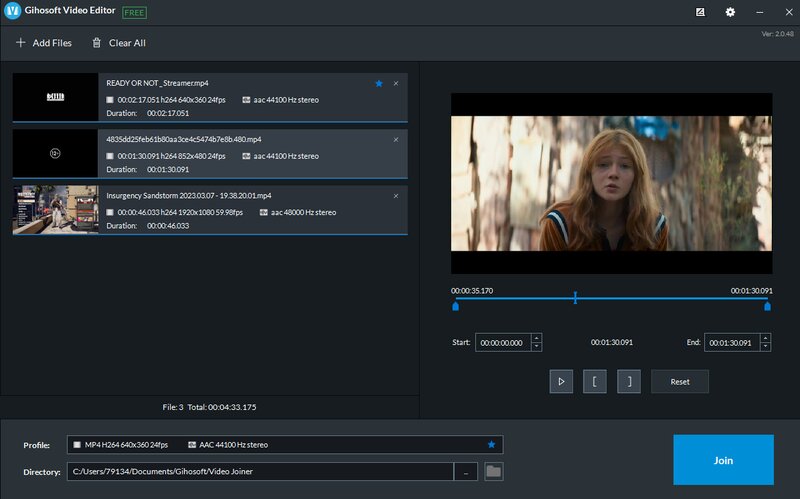Click the 00:01:30.091 label above the timeline
Screen dimensions: 800x499
pyautogui.click(x=752, y=291)
